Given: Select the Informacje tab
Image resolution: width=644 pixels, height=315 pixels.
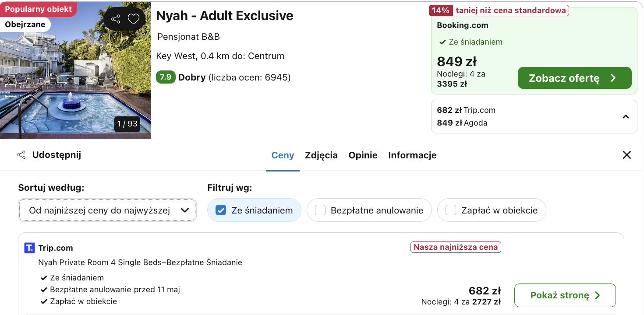Looking at the screenshot, I should click(412, 155).
